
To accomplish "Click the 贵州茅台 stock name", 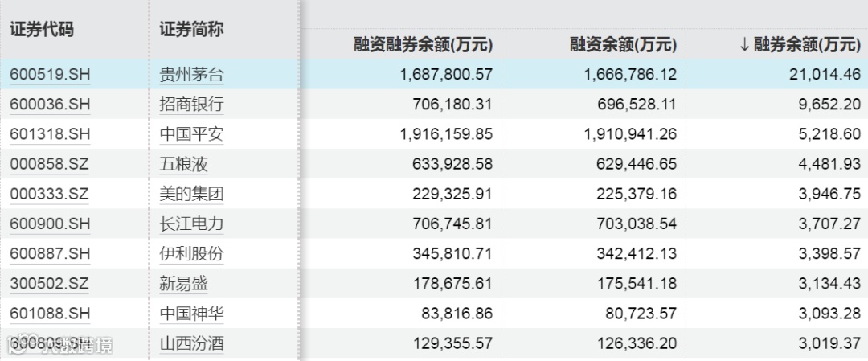I will coord(191,74).
